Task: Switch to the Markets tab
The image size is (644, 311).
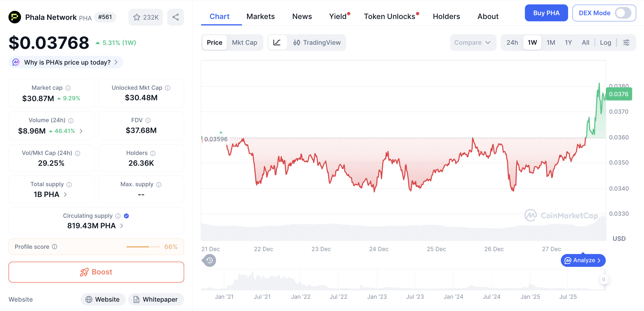Action: 260,17
